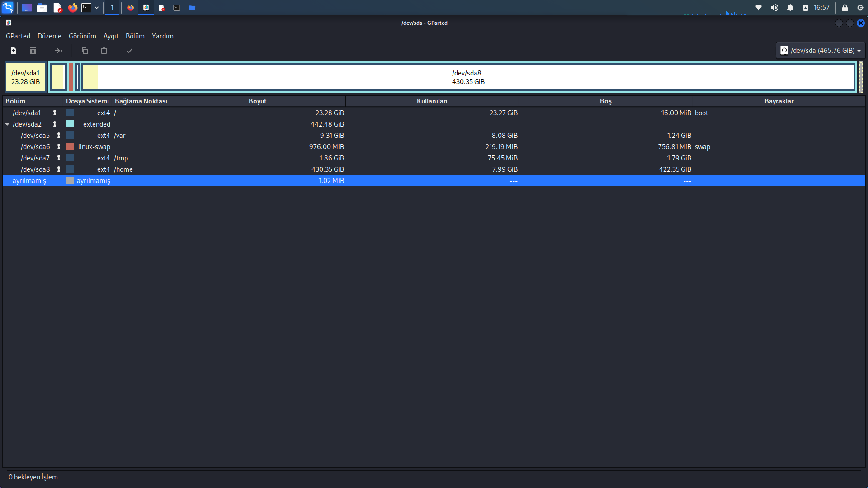Click the Apply operations checkmark icon
The image size is (868, 488).
pos(130,51)
